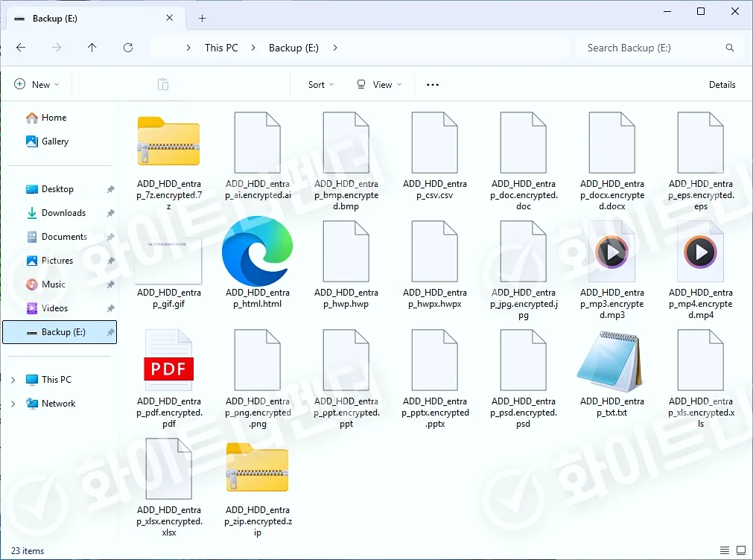Select the ADD_HDD_entrap_zip.encrypted.zip archive

(258, 469)
